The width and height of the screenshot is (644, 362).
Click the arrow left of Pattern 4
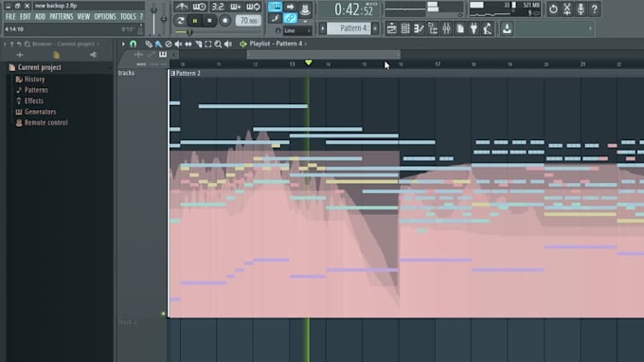pyautogui.click(x=322, y=28)
